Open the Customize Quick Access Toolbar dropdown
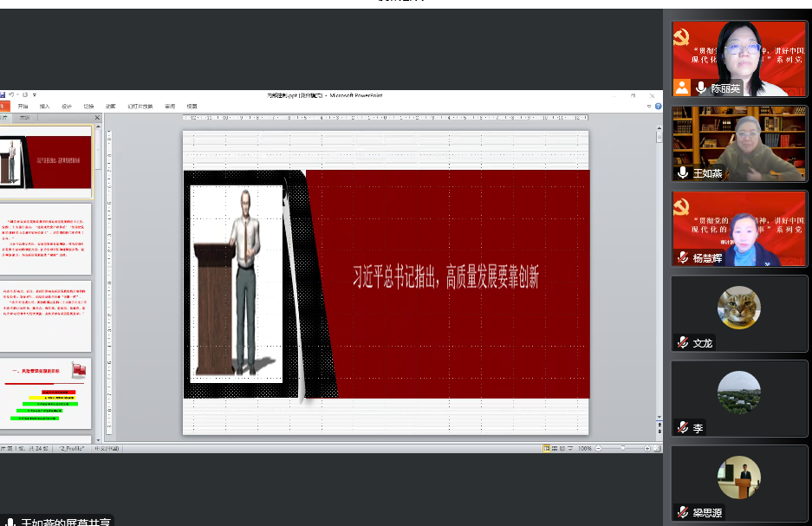 click(34, 95)
